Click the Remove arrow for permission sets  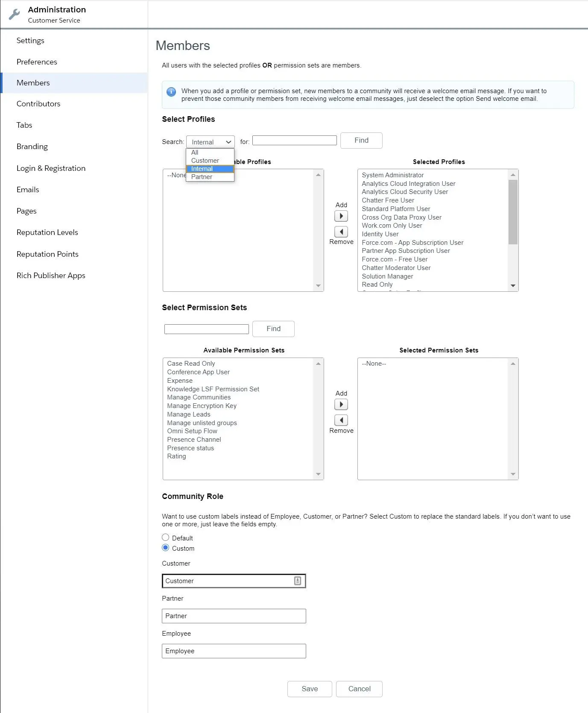[341, 420]
